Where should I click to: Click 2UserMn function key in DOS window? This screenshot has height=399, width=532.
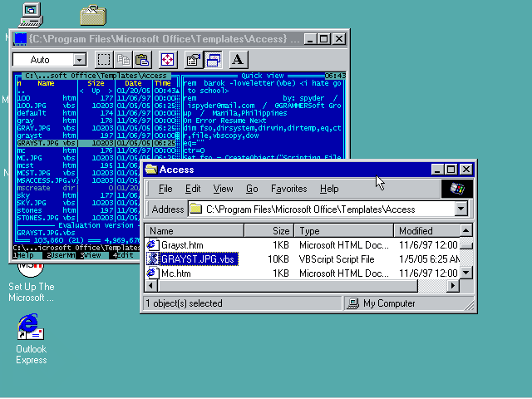click(x=61, y=255)
